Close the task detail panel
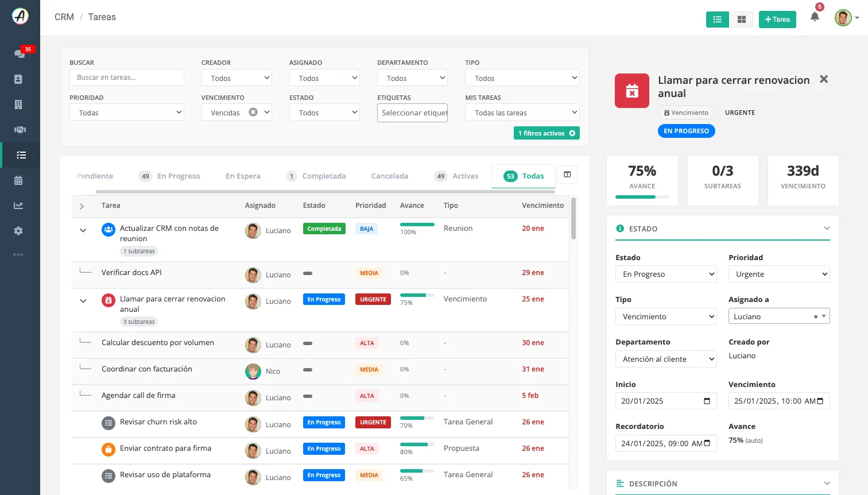 point(824,79)
